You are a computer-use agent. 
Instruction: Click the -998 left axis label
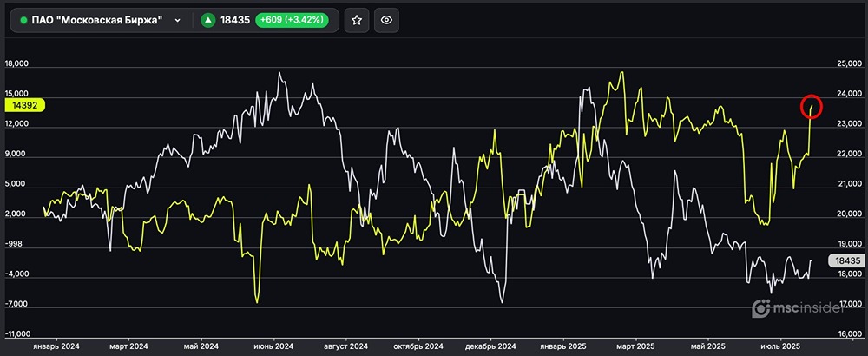tap(15, 244)
